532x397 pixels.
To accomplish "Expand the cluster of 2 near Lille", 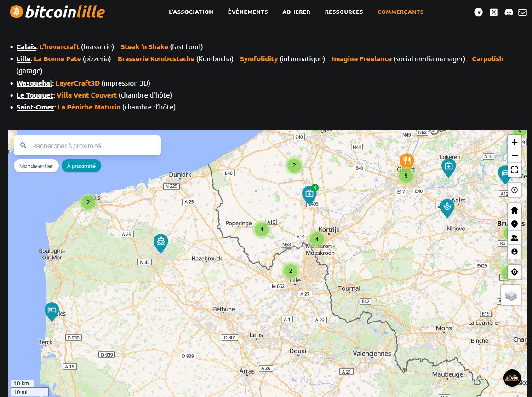I will pyautogui.click(x=291, y=271).
